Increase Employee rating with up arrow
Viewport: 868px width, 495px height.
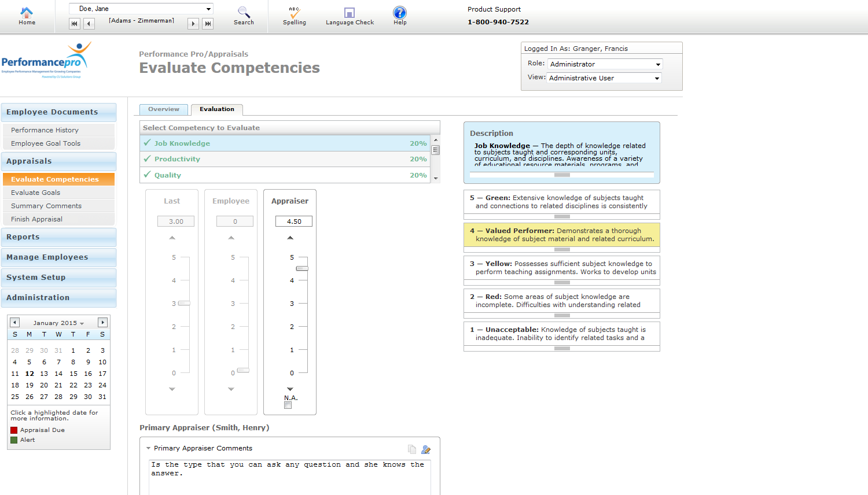click(x=231, y=238)
